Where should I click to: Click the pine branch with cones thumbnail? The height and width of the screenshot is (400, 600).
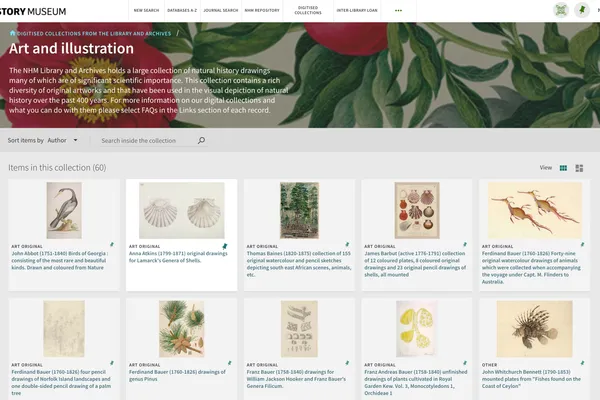coord(181,329)
